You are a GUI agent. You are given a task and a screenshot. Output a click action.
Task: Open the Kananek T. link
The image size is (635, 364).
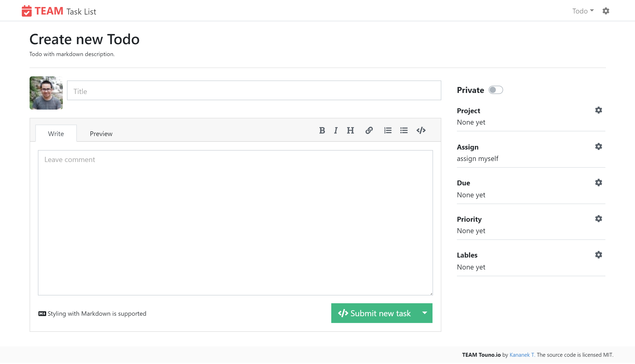point(522,355)
